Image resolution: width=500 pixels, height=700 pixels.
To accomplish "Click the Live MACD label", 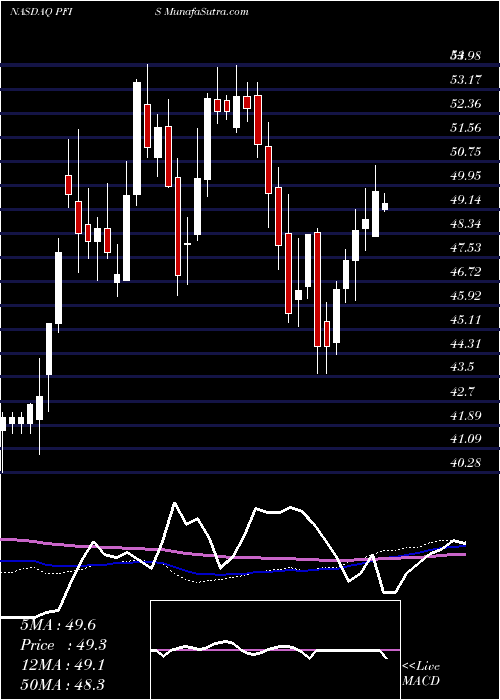I will (421, 674).
